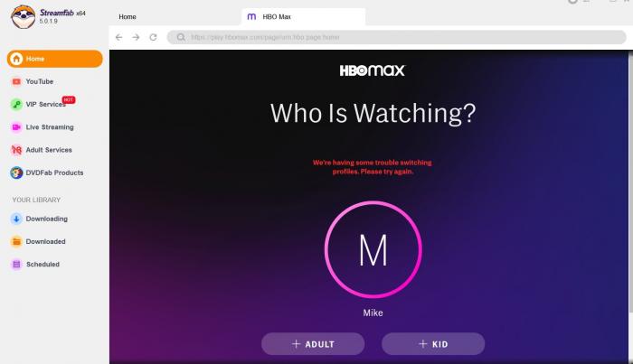Show the Downloading arrow icon
This screenshot has width=633, height=364.
(x=16, y=219)
